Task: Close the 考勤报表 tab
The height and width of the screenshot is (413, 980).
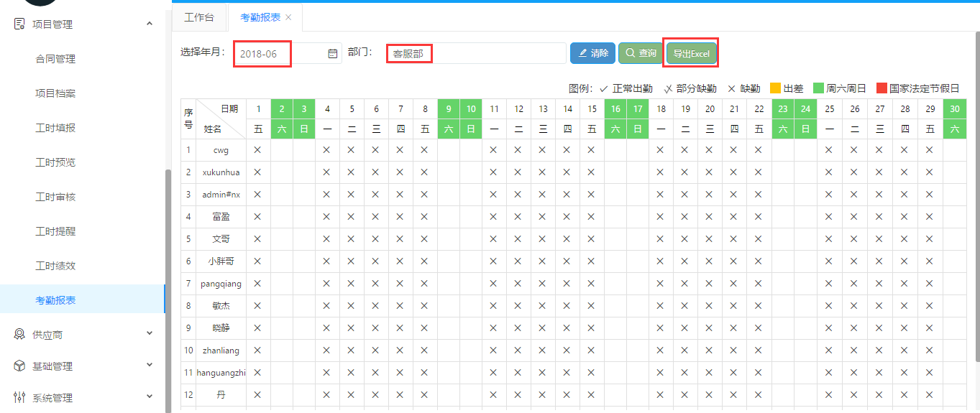Action: 288,17
